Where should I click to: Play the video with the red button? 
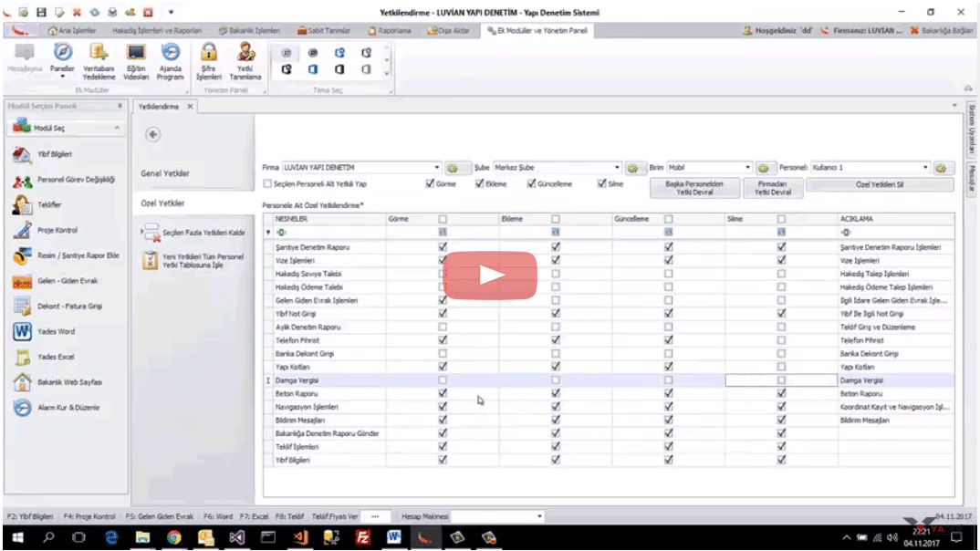point(490,275)
